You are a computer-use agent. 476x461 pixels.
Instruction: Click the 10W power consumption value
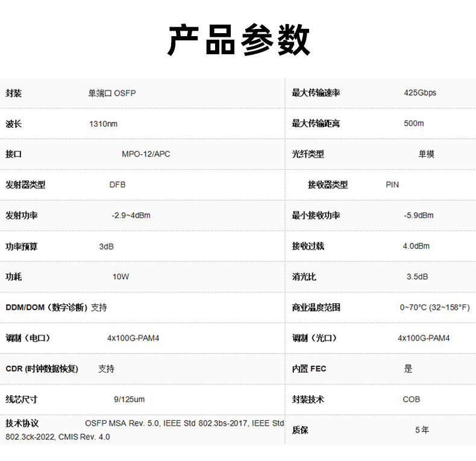[x=121, y=277]
